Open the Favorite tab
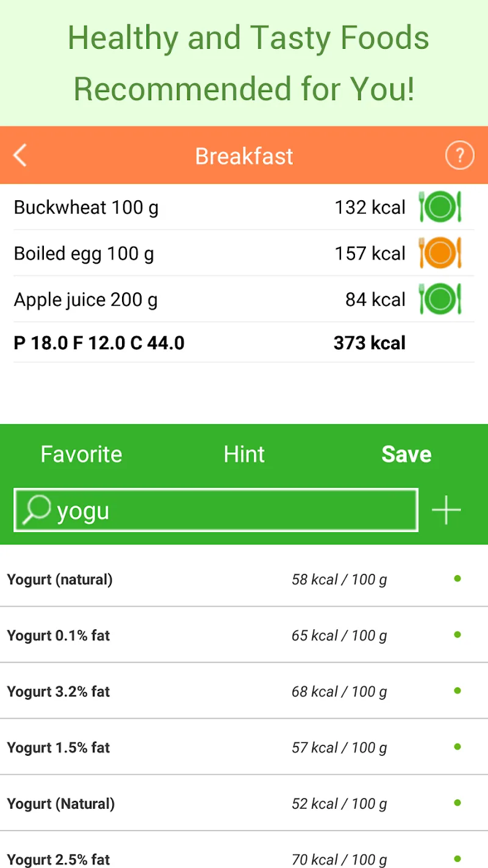Viewport: 488px width, 868px height. [x=81, y=454]
